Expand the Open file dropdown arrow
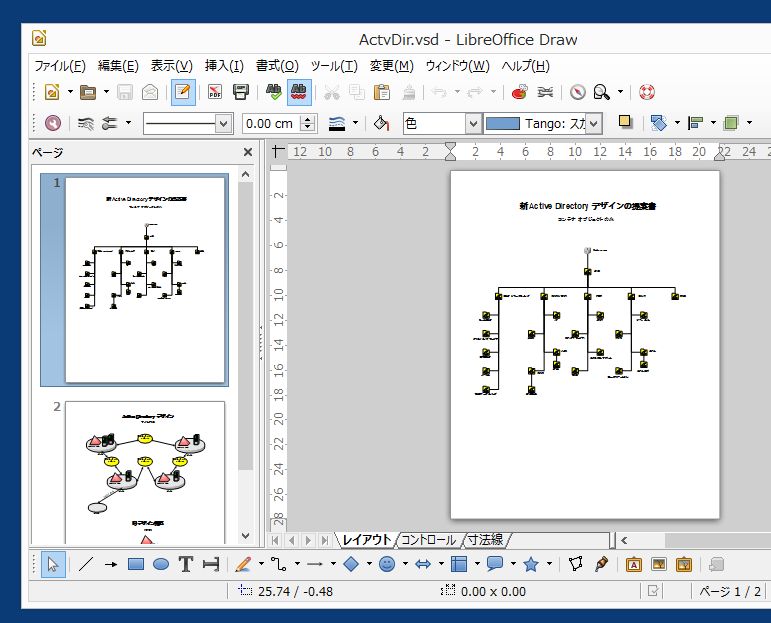Screen dimensions: 771x623 [x=106, y=92]
